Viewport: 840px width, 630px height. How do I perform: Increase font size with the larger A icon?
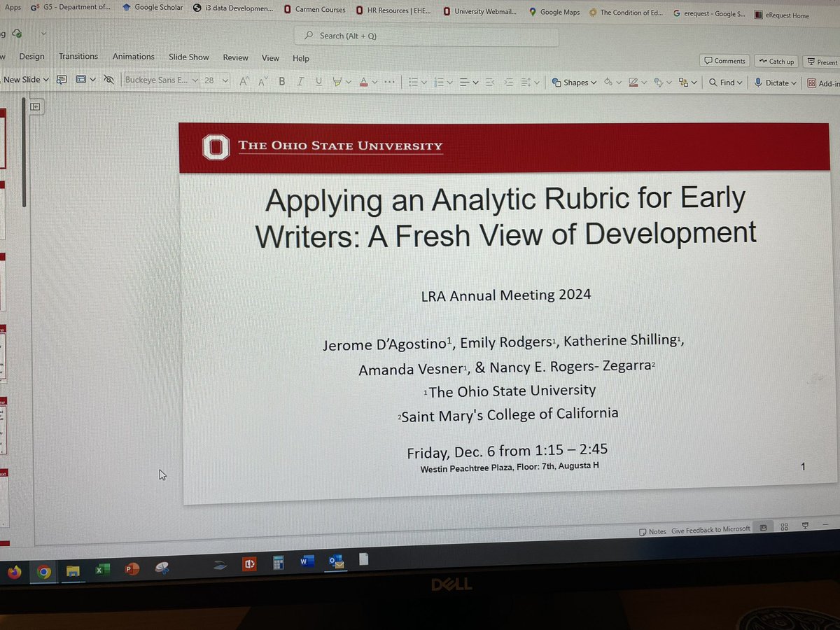(244, 81)
